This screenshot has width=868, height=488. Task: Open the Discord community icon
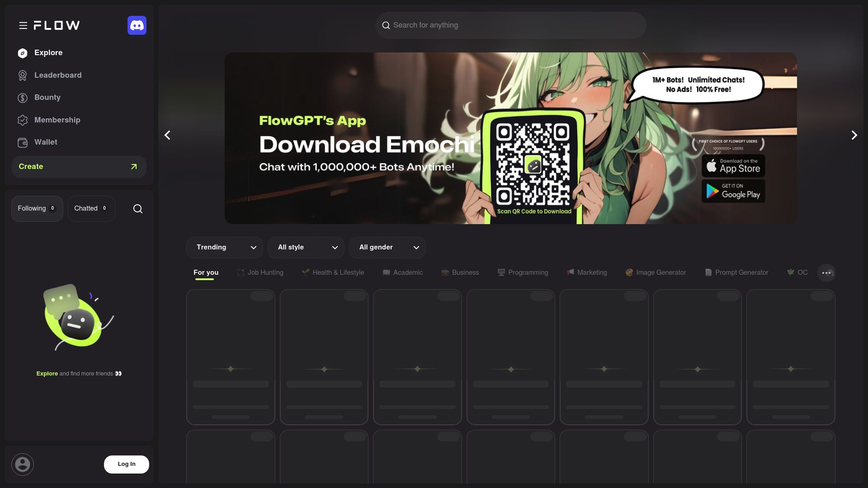(137, 25)
